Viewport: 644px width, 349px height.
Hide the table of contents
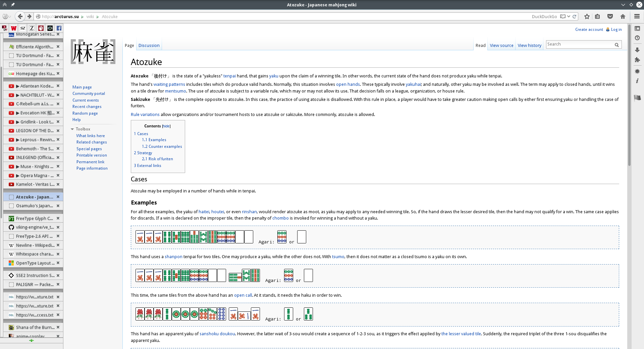click(166, 126)
